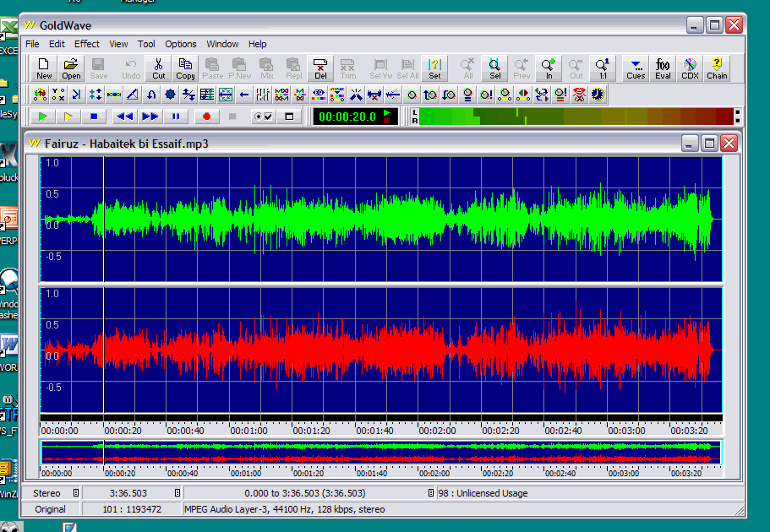Stop playback with the blue square
770x532 pixels.
(x=94, y=117)
